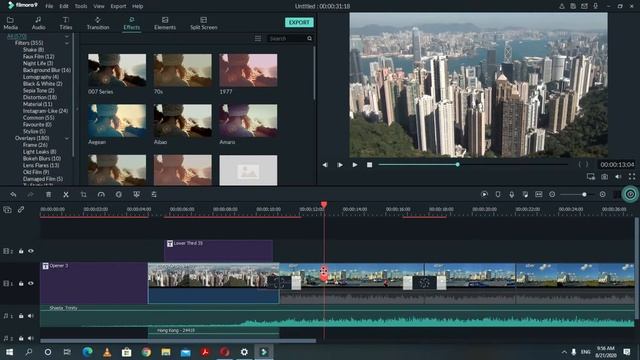Mute audio track 1
The width and height of the screenshot is (640, 360).
[31, 316]
